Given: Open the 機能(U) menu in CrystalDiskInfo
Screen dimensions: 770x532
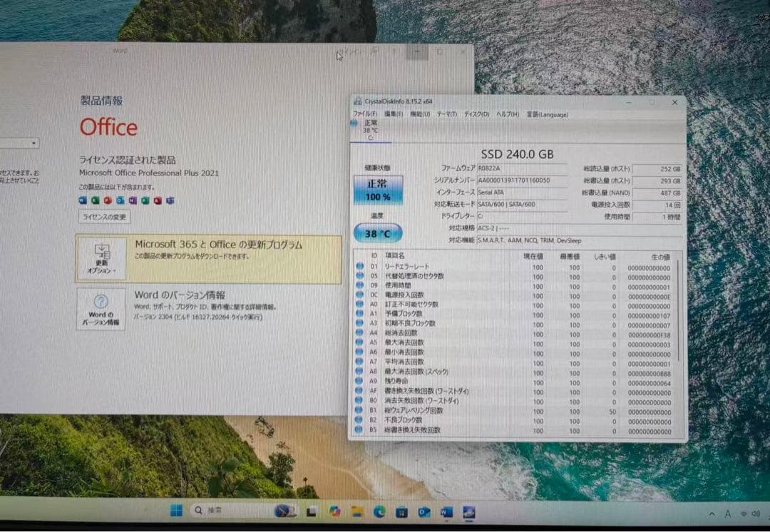Looking at the screenshot, I should tap(421, 115).
